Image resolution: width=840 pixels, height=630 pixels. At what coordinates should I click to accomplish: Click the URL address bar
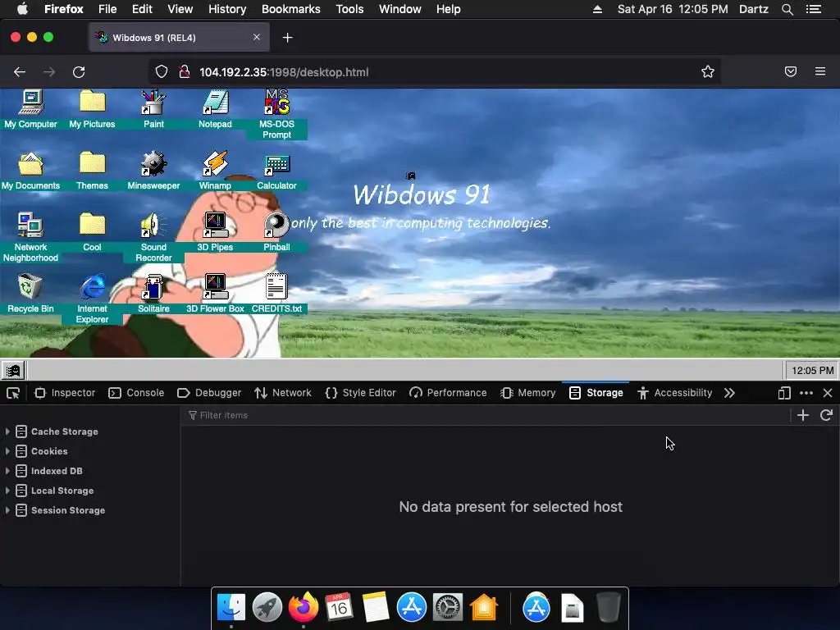pos(435,72)
